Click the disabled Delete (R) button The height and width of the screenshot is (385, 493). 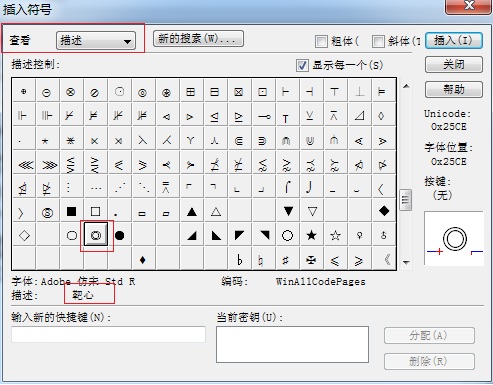(x=429, y=361)
